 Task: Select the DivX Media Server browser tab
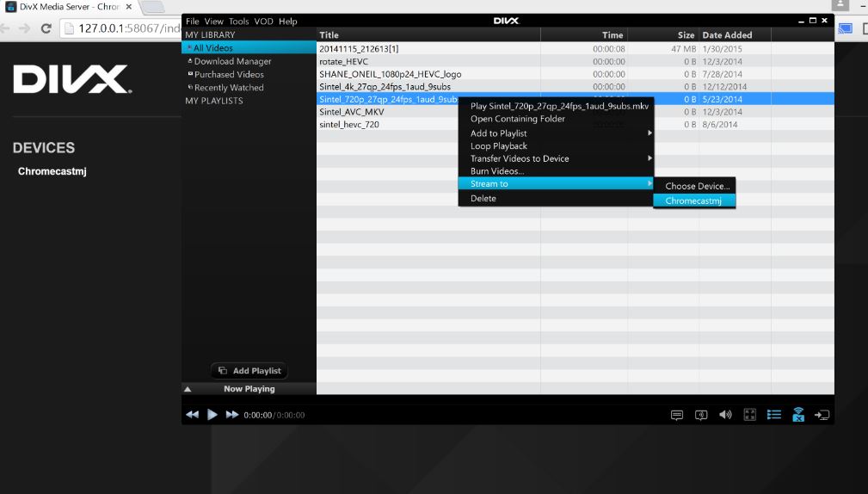pos(69,7)
